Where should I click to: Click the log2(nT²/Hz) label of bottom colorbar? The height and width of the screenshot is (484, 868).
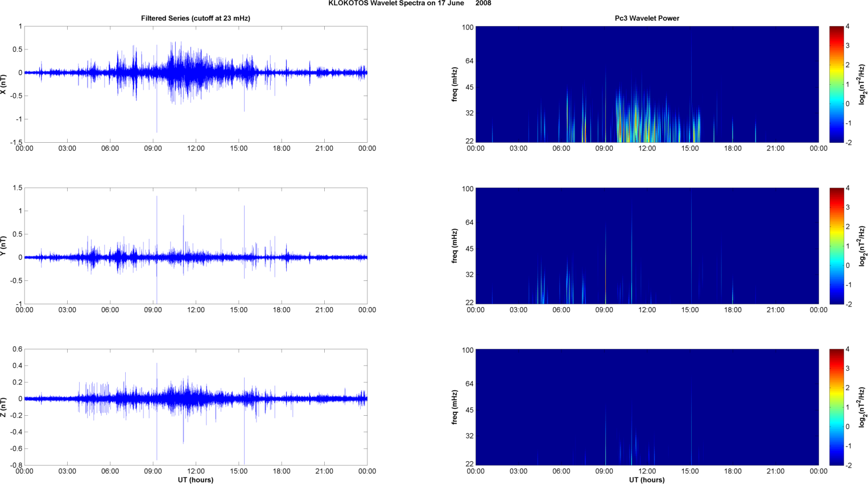tap(862, 407)
